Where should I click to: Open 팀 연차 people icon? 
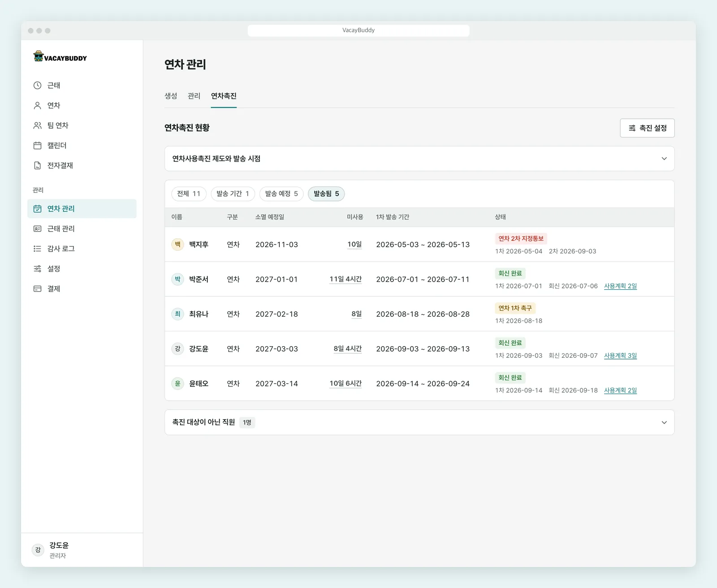tap(38, 125)
